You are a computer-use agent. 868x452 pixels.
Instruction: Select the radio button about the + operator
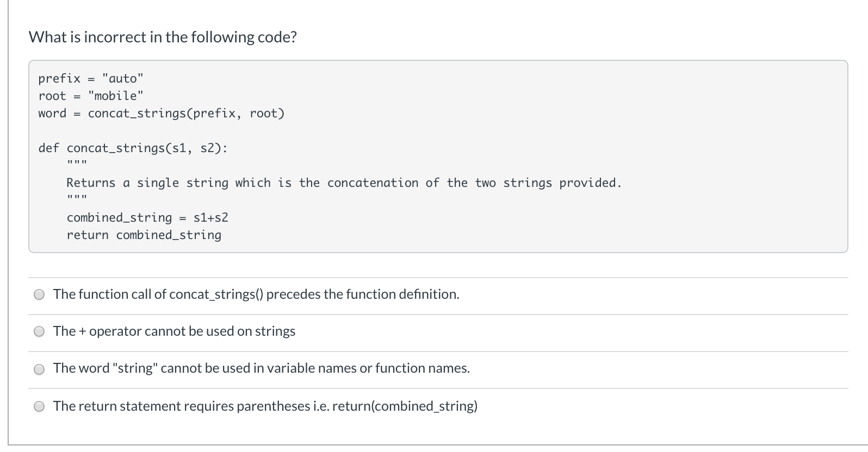tap(39, 331)
